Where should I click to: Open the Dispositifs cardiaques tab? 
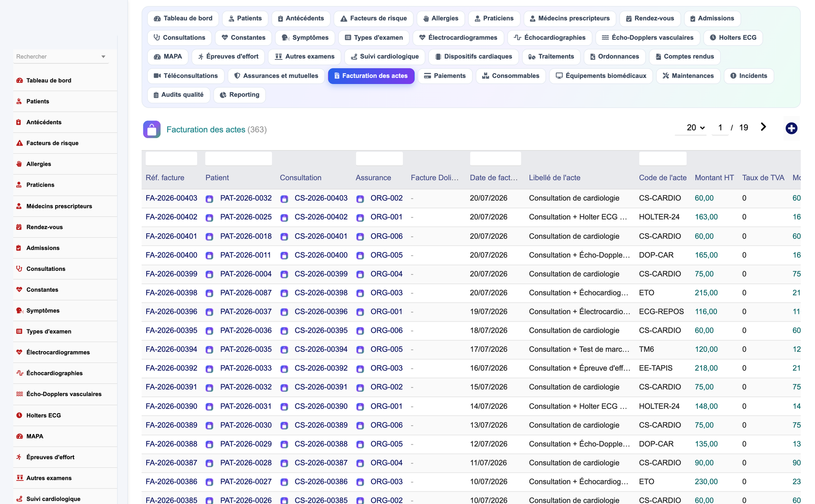coord(473,57)
